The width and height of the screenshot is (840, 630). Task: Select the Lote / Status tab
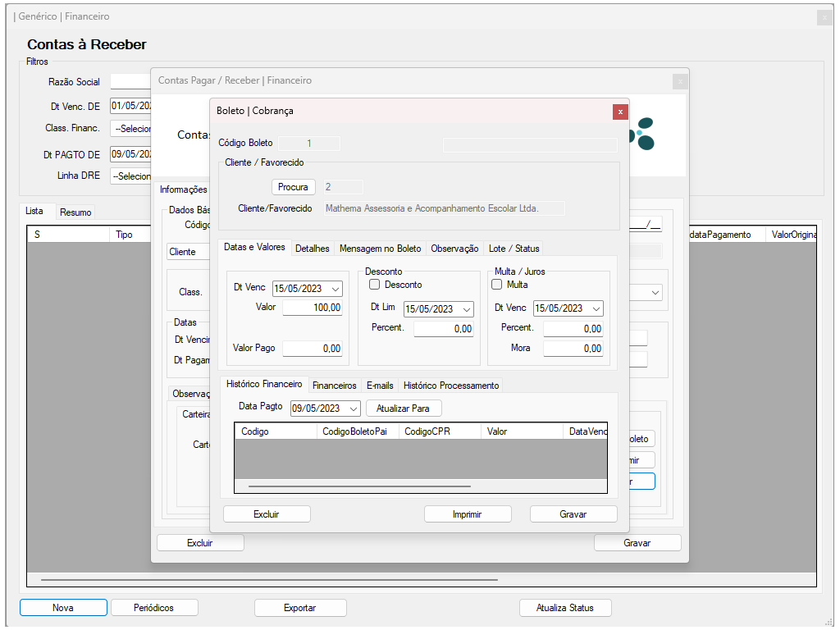point(513,249)
